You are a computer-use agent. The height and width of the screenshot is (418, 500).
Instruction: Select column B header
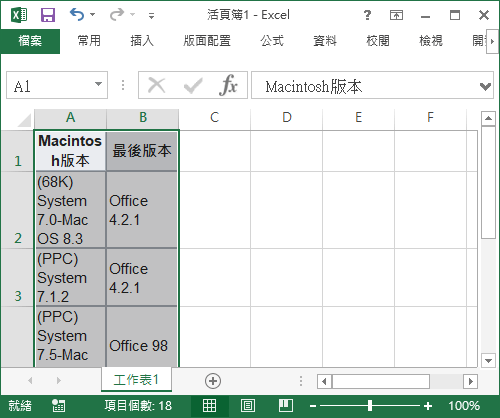tap(143, 118)
